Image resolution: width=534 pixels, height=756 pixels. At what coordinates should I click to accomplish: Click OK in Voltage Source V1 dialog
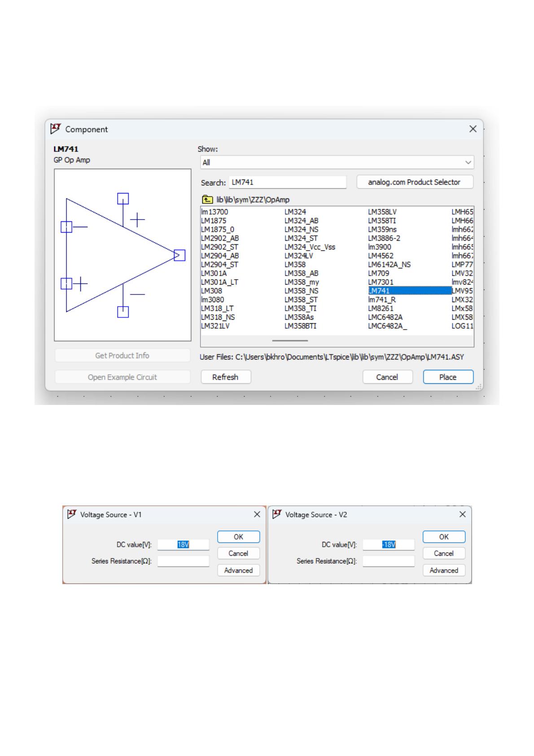coord(238,537)
